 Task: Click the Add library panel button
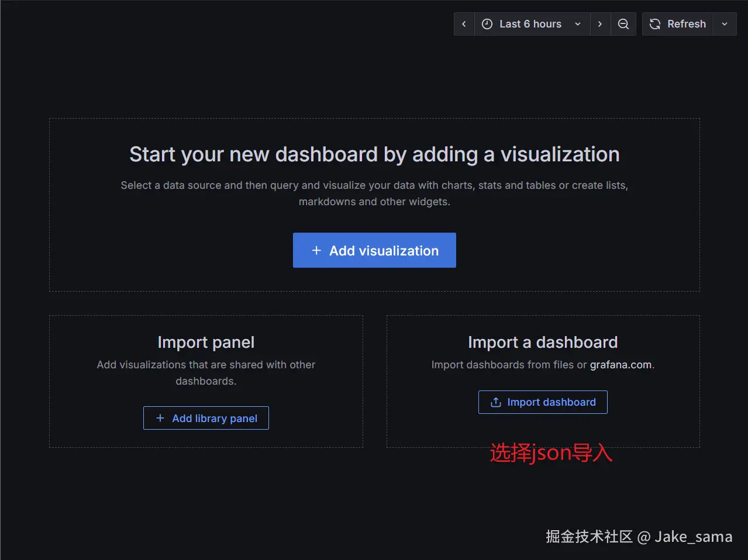coord(206,418)
